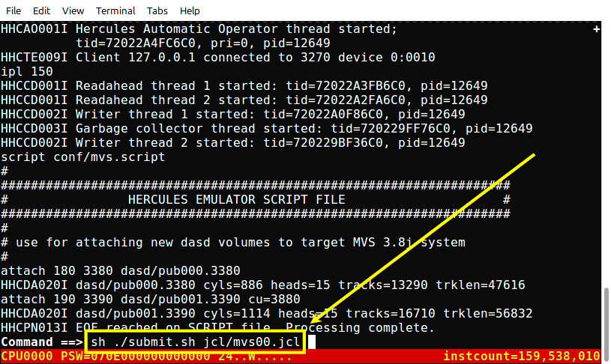The height and width of the screenshot is (364, 611).
Task: Click the red CPU0000 PSW status bar
Action: 301,357
